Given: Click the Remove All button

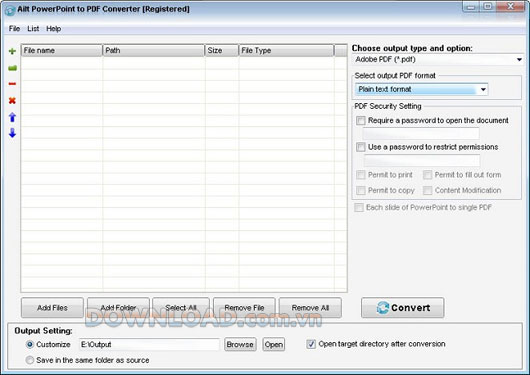Looking at the screenshot, I should [x=310, y=308].
